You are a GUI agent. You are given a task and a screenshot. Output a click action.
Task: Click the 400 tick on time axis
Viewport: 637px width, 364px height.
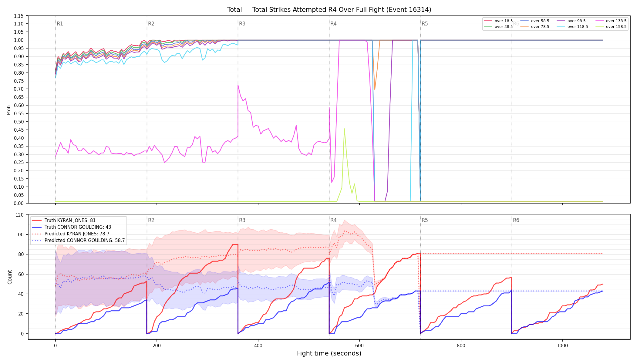tap(258, 345)
